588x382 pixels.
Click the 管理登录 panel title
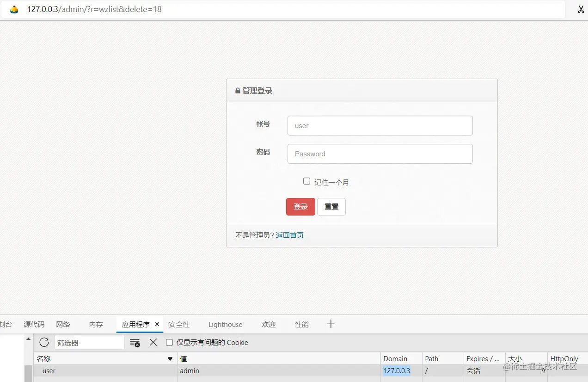pyautogui.click(x=257, y=91)
